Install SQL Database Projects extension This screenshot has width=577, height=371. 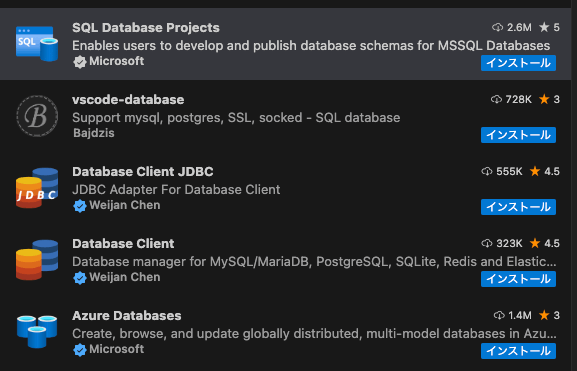click(x=518, y=63)
